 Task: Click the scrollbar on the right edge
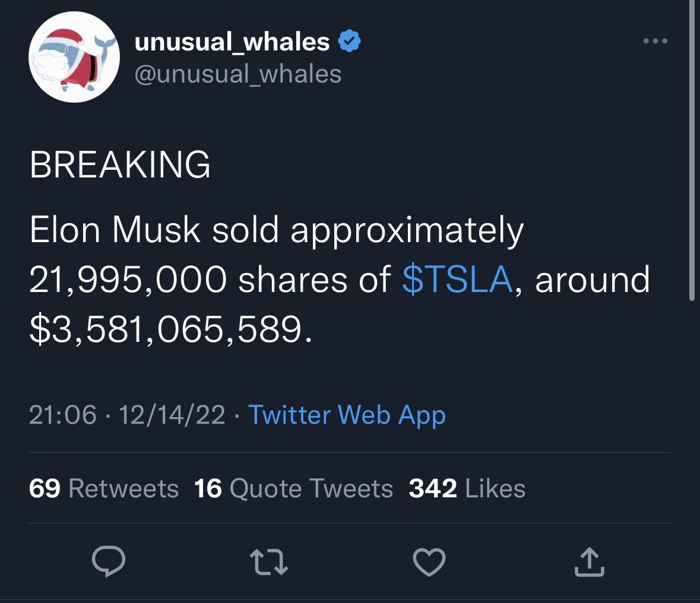[692, 148]
